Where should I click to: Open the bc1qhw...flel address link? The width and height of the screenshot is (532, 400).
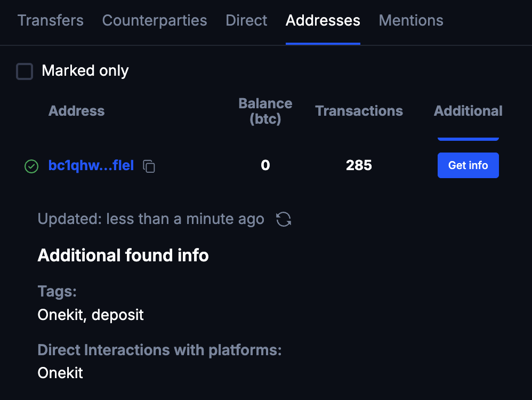click(x=91, y=165)
